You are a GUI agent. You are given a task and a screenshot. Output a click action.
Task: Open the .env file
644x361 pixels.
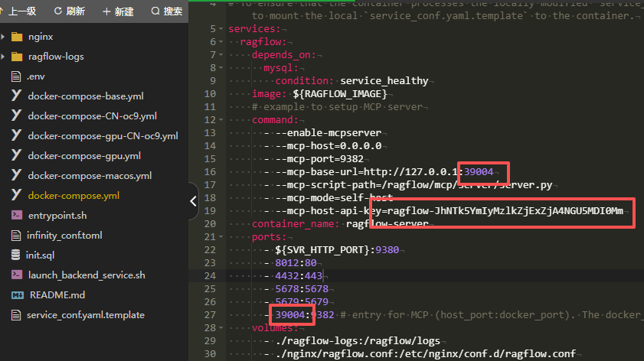36,76
